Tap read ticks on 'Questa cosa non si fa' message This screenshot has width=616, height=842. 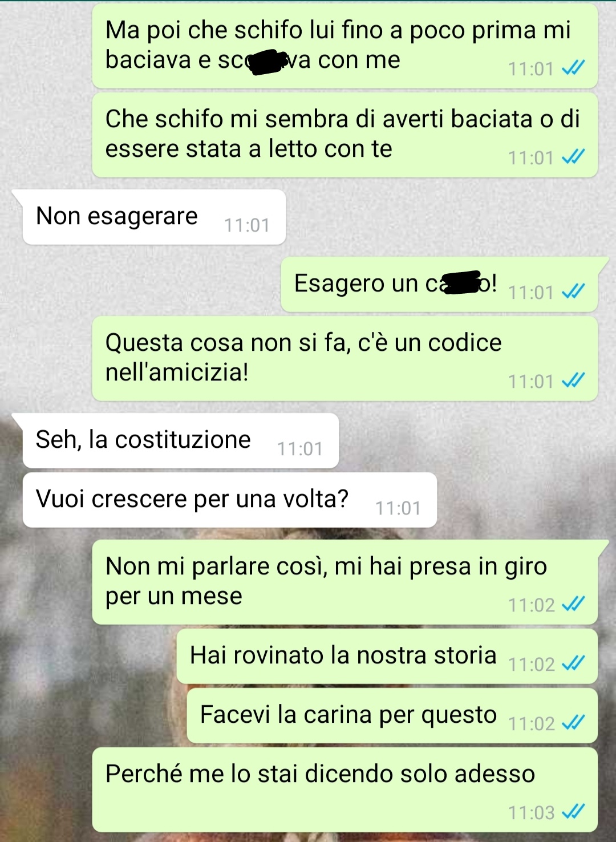click(x=573, y=380)
